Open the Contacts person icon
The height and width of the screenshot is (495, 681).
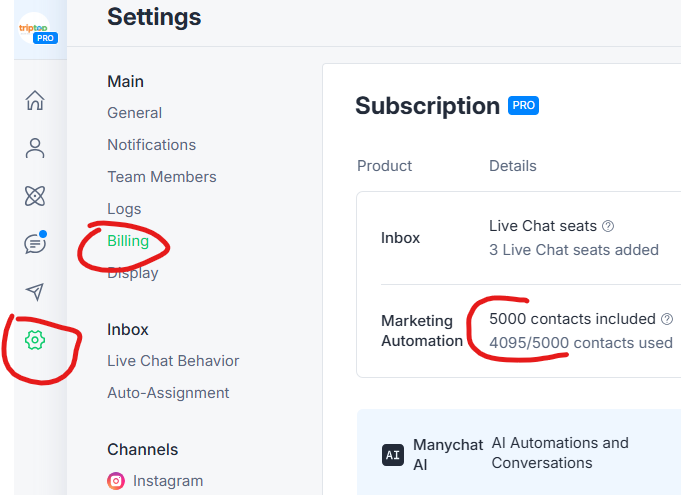pyautogui.click(x=35, y=148)
